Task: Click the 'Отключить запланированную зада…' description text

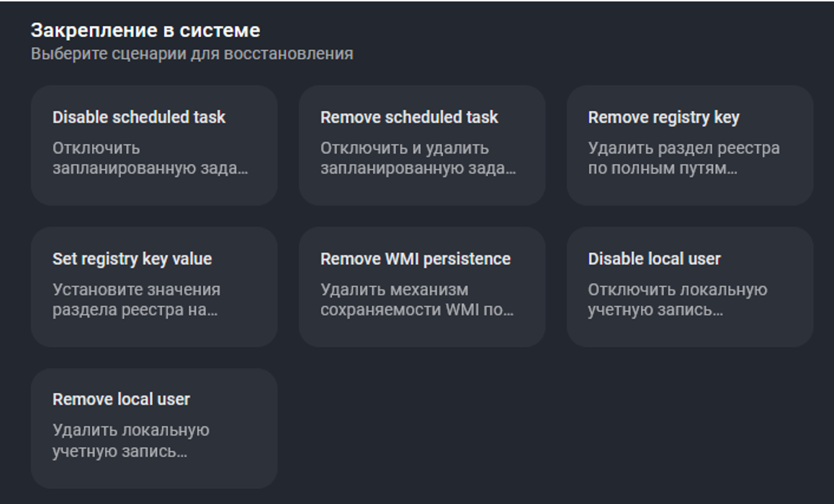Action: (x=150, y=159)
